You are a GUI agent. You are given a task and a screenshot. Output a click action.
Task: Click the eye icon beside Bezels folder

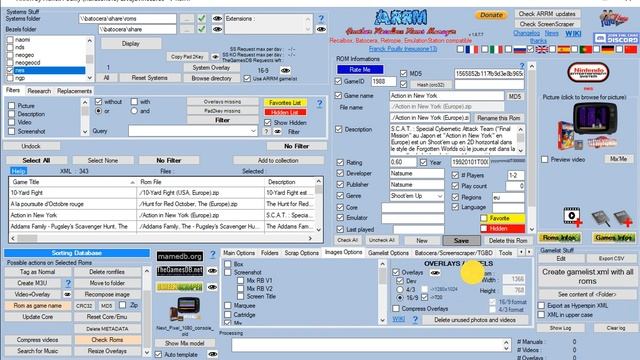pyautogui.click(x=217, y=29)
